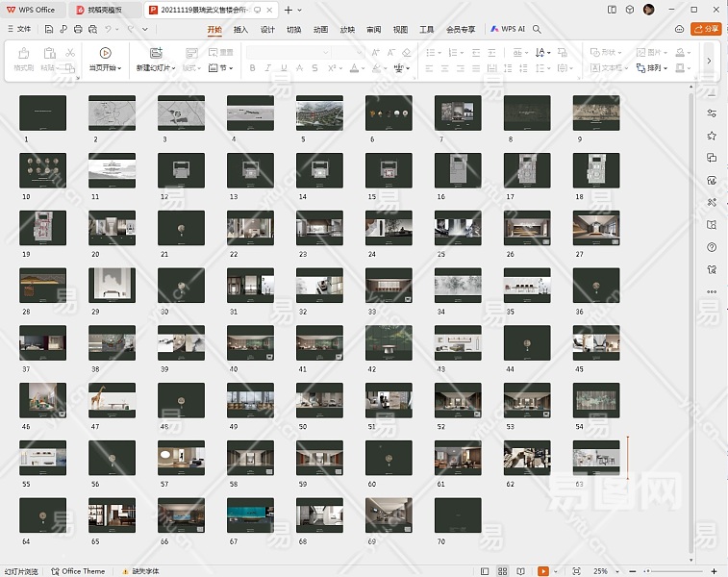The image size is (728, 577).
Task: Click the New Slide icon
Action: [x=155, y=53]
